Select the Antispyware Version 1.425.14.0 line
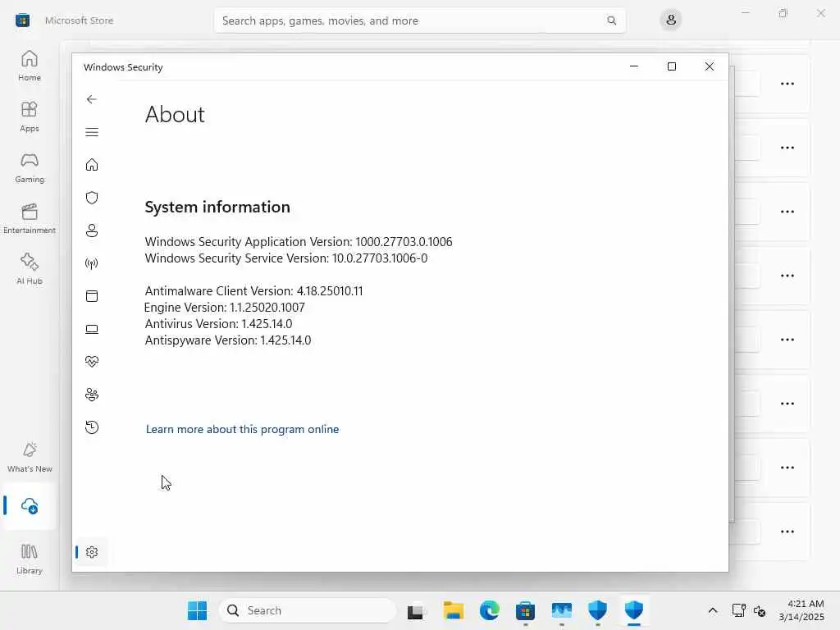 click(228, 340)
